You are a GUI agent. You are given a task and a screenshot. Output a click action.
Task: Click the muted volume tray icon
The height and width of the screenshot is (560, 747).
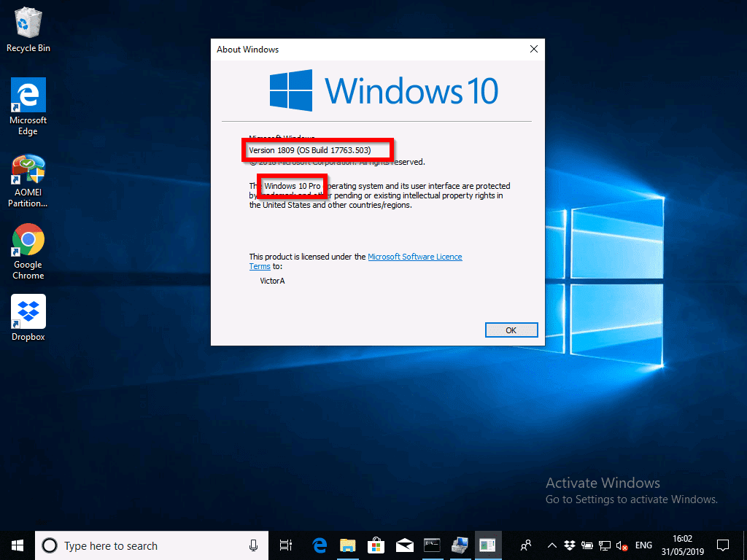[x=622, y=545]
